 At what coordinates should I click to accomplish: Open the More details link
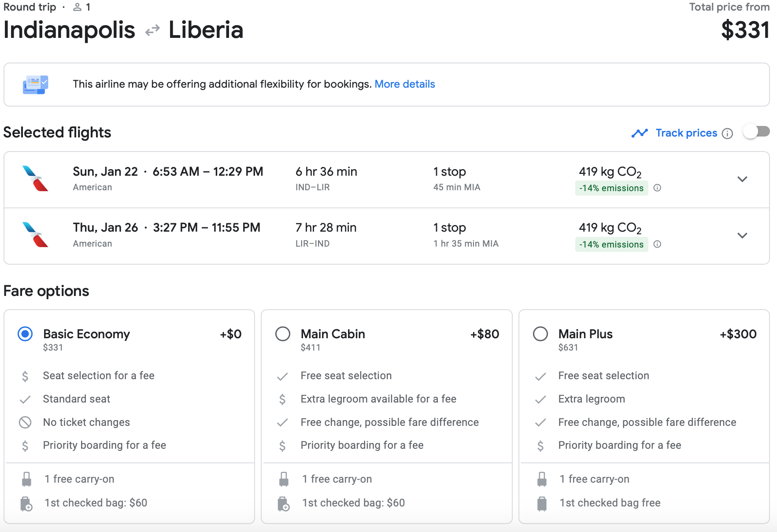[x=405, y=84]
